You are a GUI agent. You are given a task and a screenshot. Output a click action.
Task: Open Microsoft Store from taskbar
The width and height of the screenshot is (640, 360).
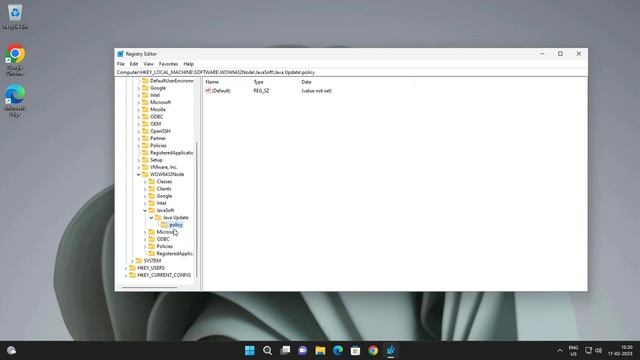click(355, 351)
